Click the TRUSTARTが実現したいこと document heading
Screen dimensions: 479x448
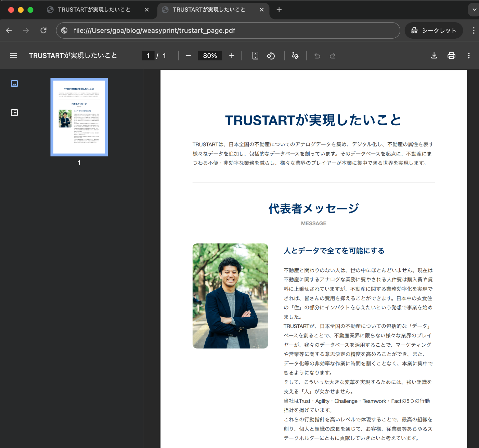click(313, 120)
